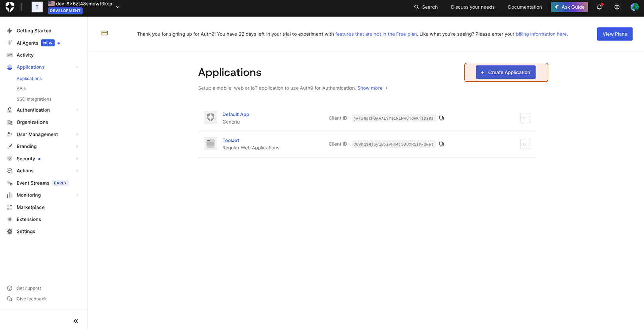Click the Extensions sidebar icon
The width and height of the screenshot is (644, 329).
[10, 219]
